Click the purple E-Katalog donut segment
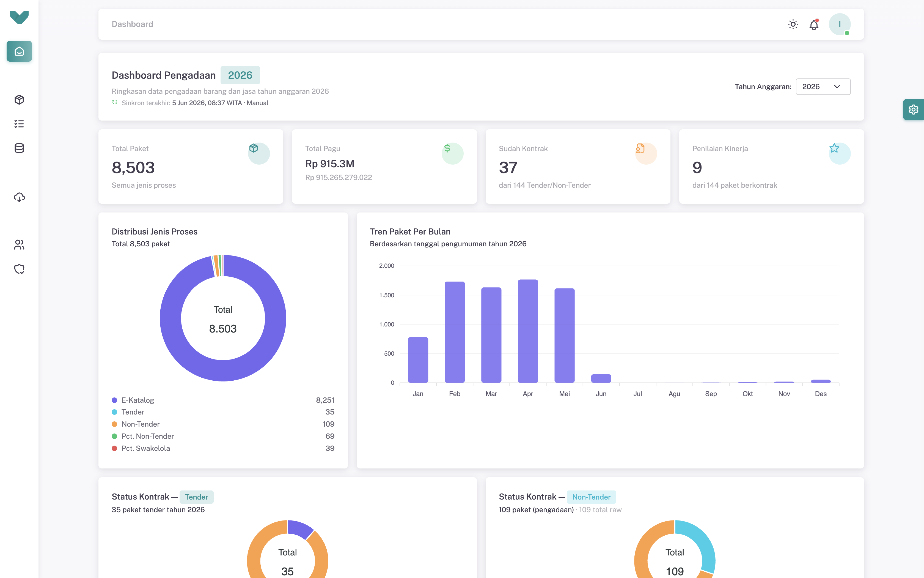Screen dimensions: 924x578 223,371
